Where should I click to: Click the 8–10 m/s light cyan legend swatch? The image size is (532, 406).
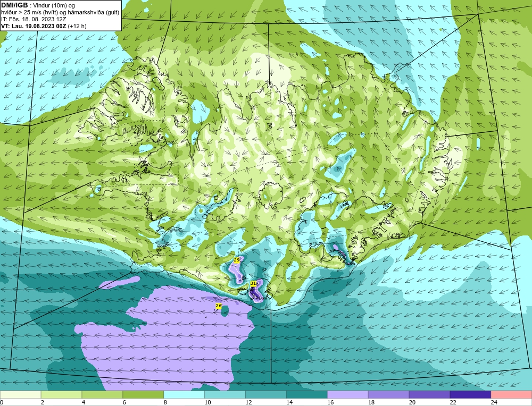pyautogui.click(x=184, y=395)
